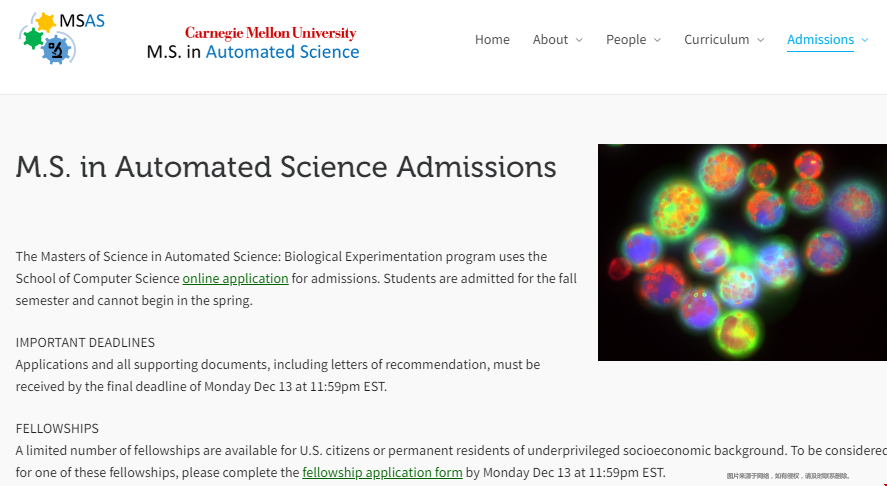Image resolution: width=887 pixels, height=486 pixels.
Task: Expand the About dropdown chevron
Action: click(579, 40)
